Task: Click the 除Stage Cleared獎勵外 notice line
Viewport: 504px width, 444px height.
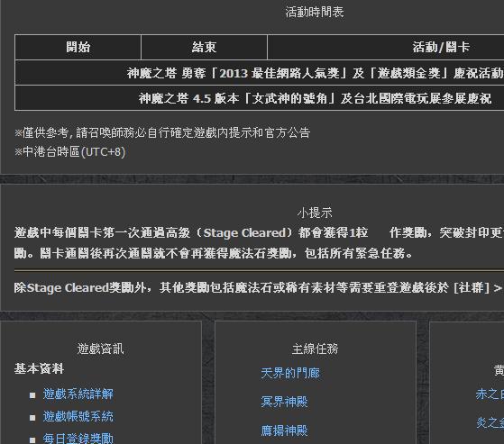Action: 259,288
